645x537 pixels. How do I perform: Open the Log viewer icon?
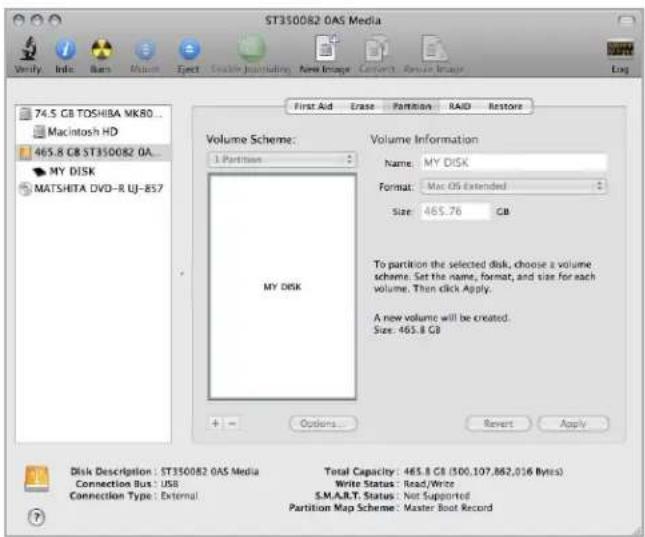pos(620,49)
